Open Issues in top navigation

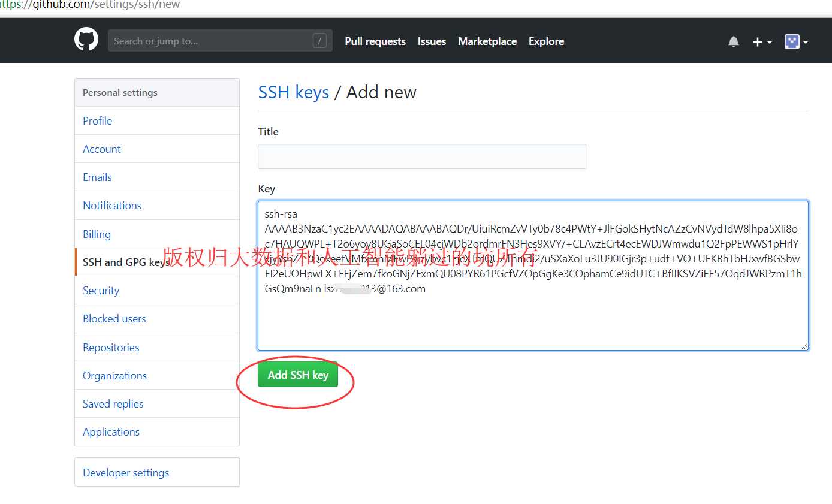pos(432,41)
